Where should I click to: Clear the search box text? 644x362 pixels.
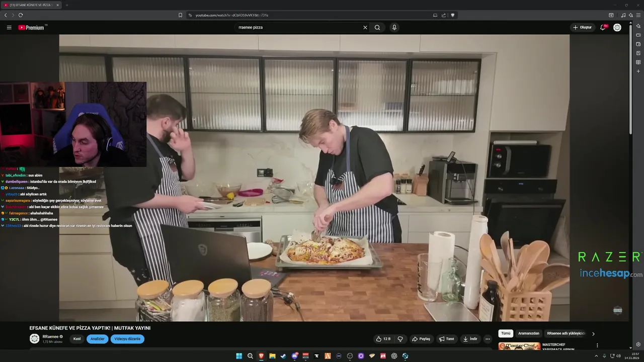pos(365,27)
